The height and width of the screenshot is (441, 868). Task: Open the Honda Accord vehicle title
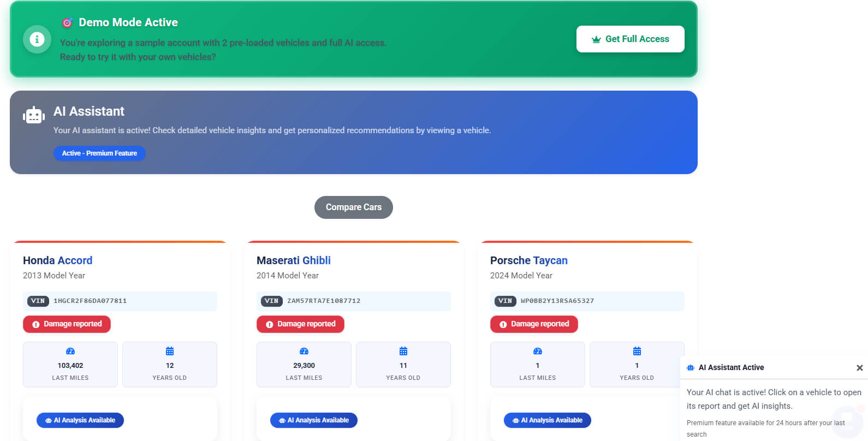pyautogui.click(x=58, y=260)
